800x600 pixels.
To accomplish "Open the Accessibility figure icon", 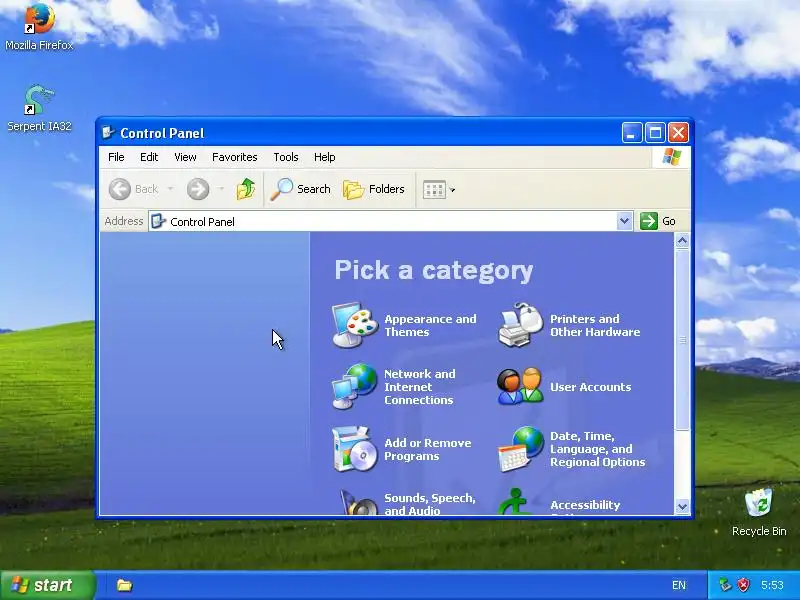I will pos(516,502).
